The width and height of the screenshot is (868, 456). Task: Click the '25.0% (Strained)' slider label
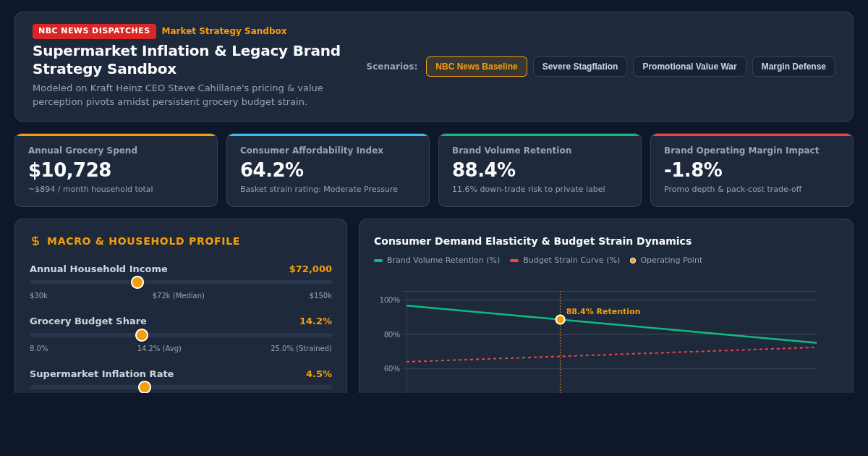[x=302, y=349]
